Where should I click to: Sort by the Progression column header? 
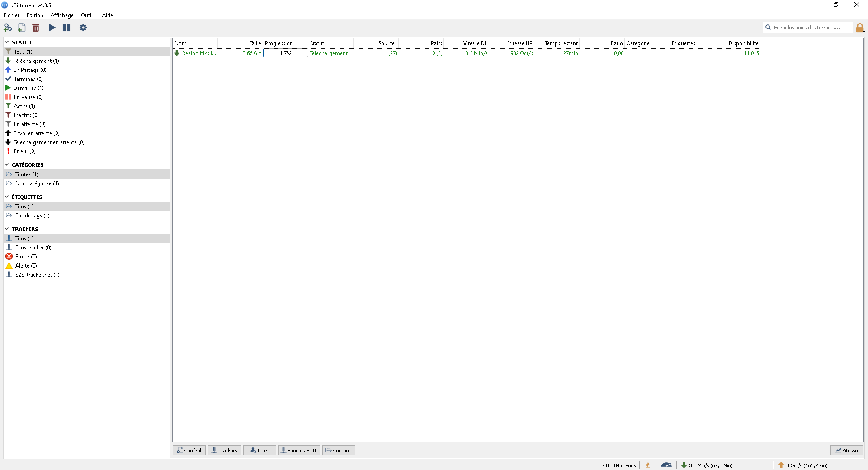click(286, 43)
